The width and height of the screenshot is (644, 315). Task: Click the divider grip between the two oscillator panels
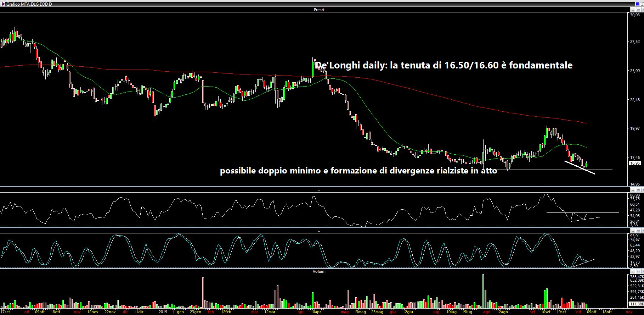point(319,231)
